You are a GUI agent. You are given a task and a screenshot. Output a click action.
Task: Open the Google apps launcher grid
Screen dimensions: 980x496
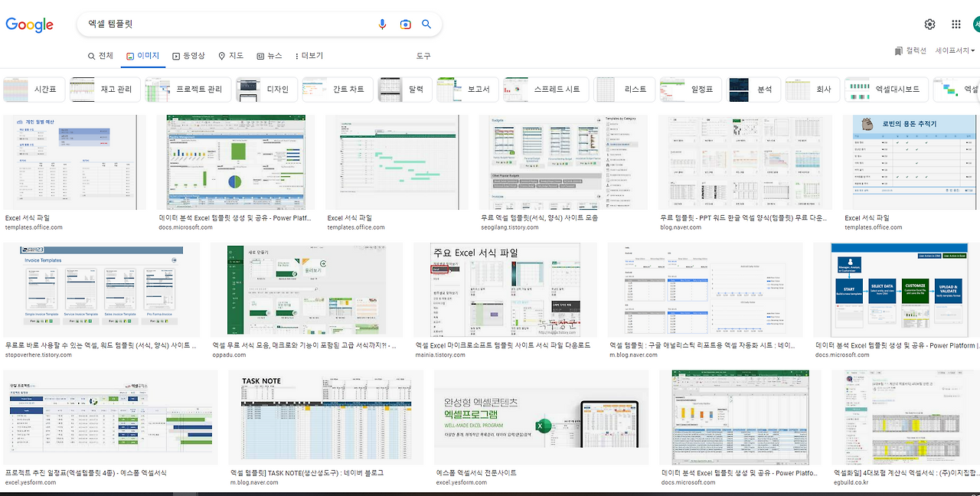(955, 24)
